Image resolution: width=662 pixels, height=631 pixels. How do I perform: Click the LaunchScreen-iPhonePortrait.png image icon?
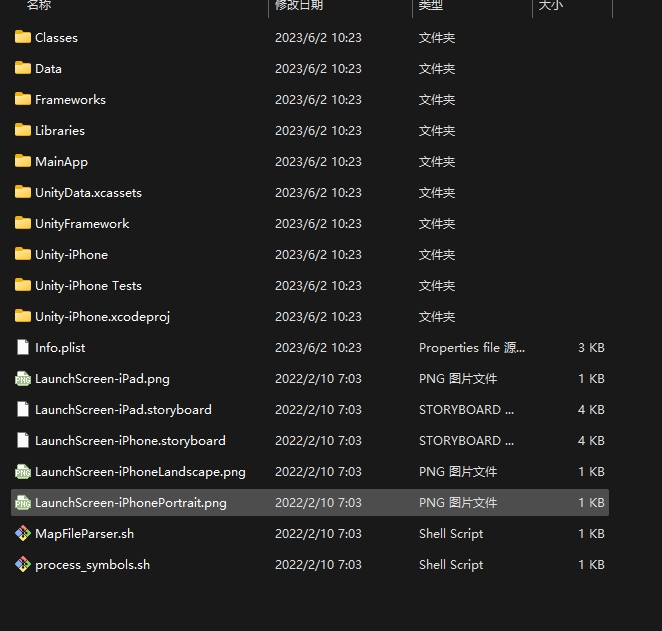pos(23,502)
